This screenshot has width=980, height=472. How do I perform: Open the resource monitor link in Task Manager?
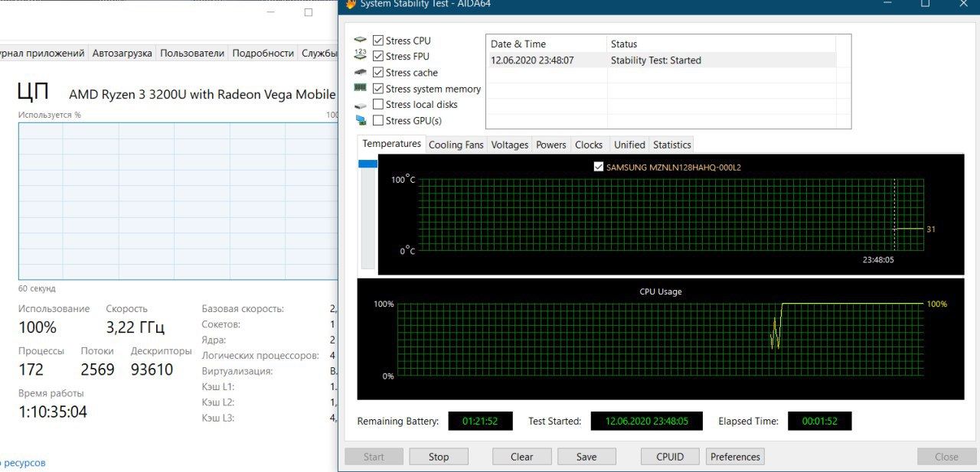click(23, 463)
